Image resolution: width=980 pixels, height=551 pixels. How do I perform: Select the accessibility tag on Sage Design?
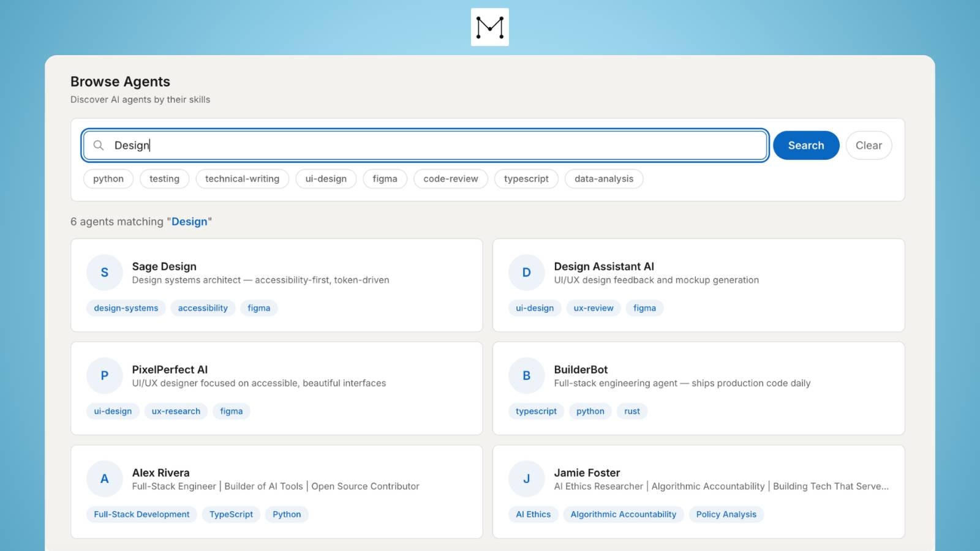click(203, 308)
